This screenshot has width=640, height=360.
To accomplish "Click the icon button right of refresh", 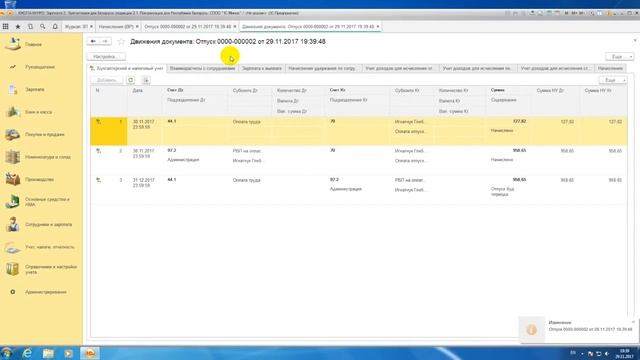I will point(146,80).
